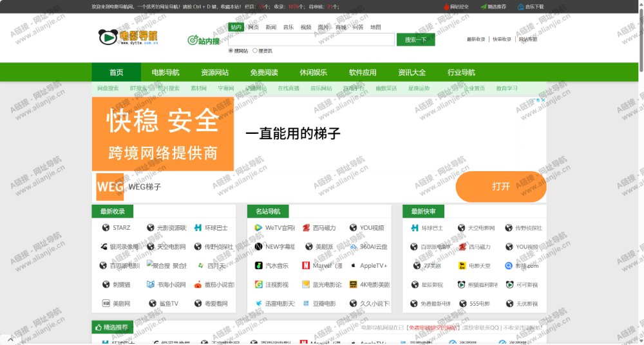The width and height of the screenshot is (644, 345).
Task: Open the 最新收录 link near search
Action: (x=476, y=39)
